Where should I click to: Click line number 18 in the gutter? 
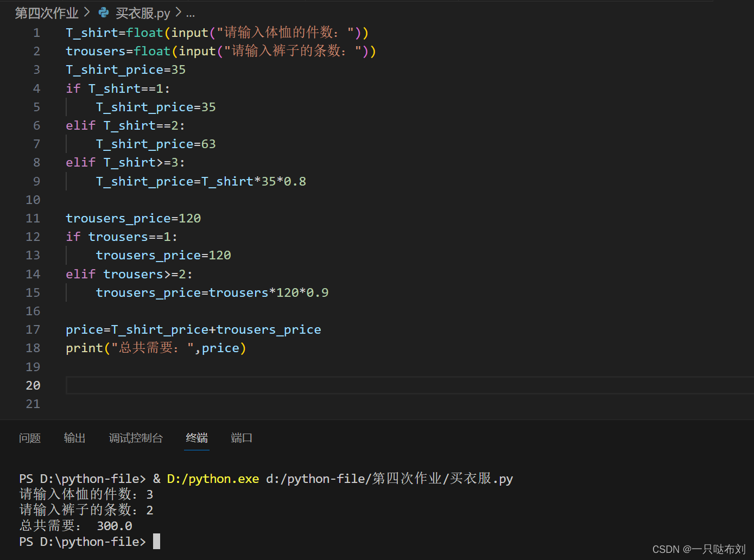(x=33, y=348)
